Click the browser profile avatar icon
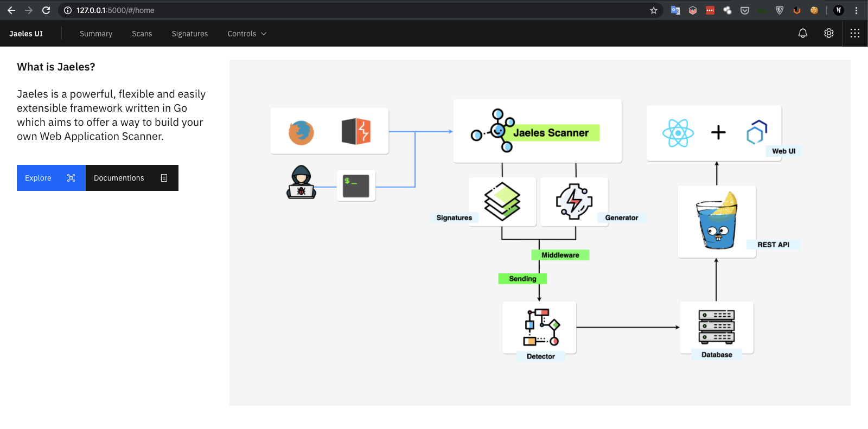This screenshot has width=868, height=429. coord(839,10)
